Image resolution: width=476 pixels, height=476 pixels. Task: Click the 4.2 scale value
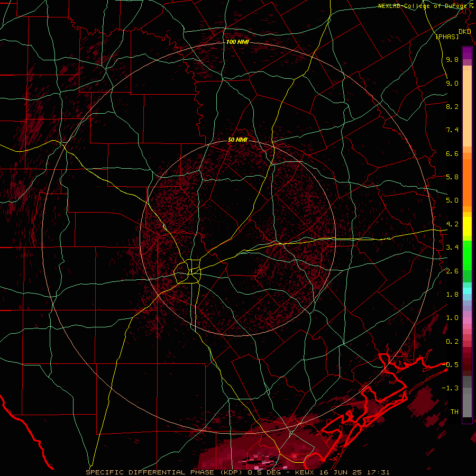click(x=452, y=224)
